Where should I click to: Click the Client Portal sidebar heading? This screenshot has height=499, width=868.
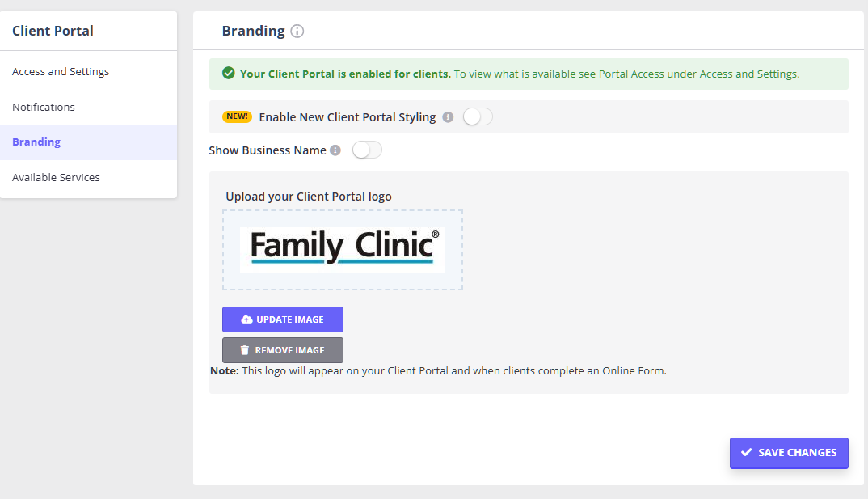(x=53, y=31)
